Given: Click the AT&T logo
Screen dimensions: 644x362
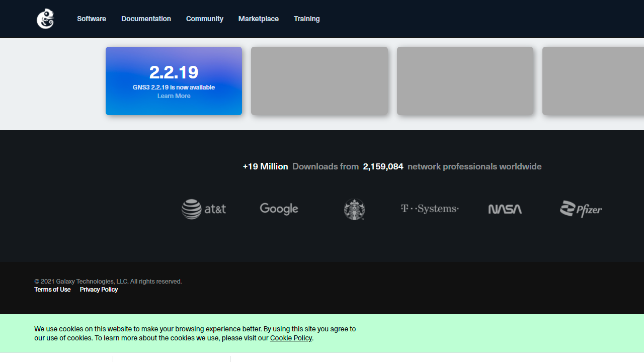Looking at the screenshot, I should coord(204,209).
